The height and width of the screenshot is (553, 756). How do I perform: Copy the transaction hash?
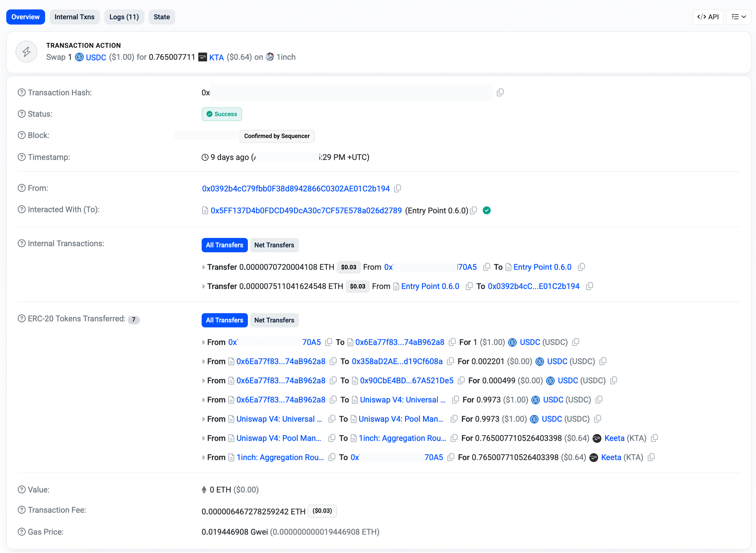(500, 92)
